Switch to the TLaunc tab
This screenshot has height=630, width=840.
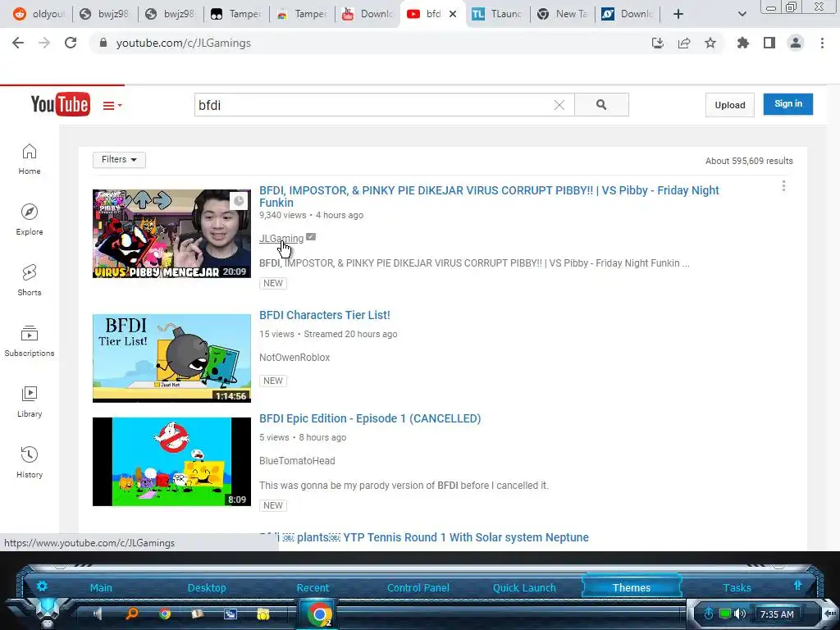click(x=498, y=14)
